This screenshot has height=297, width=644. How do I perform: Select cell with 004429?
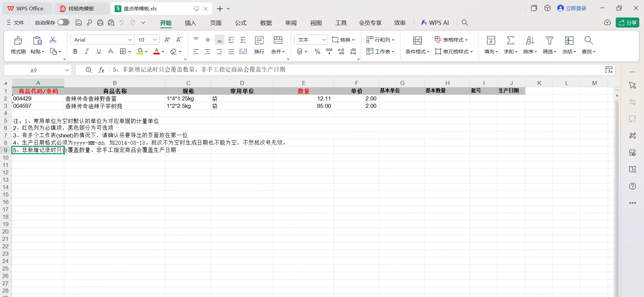pyautogui.click(x=38, y=98)
